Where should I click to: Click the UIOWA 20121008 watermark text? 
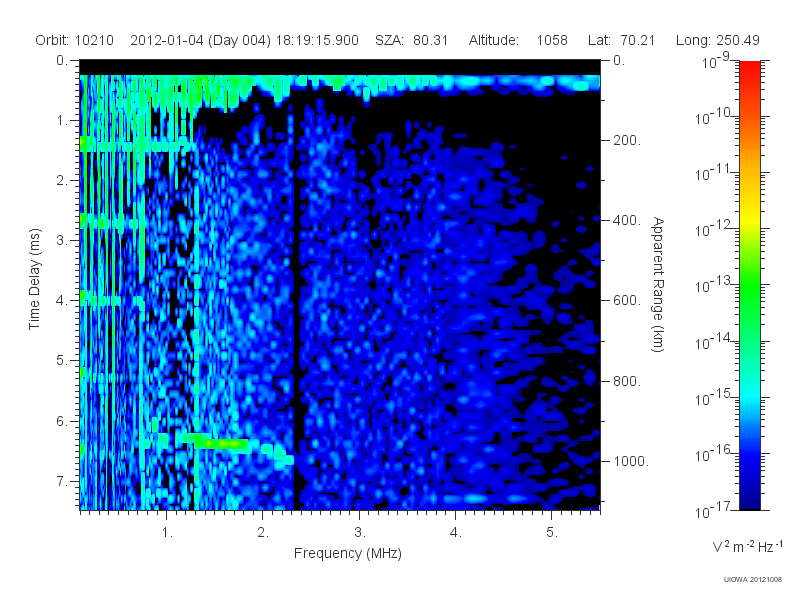tap(753, 580)
